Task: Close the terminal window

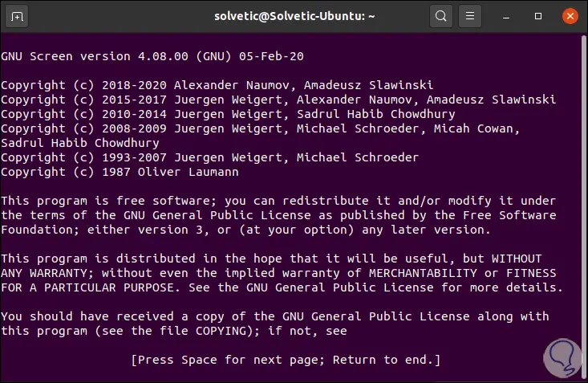Action: click(x=570, y=16)
